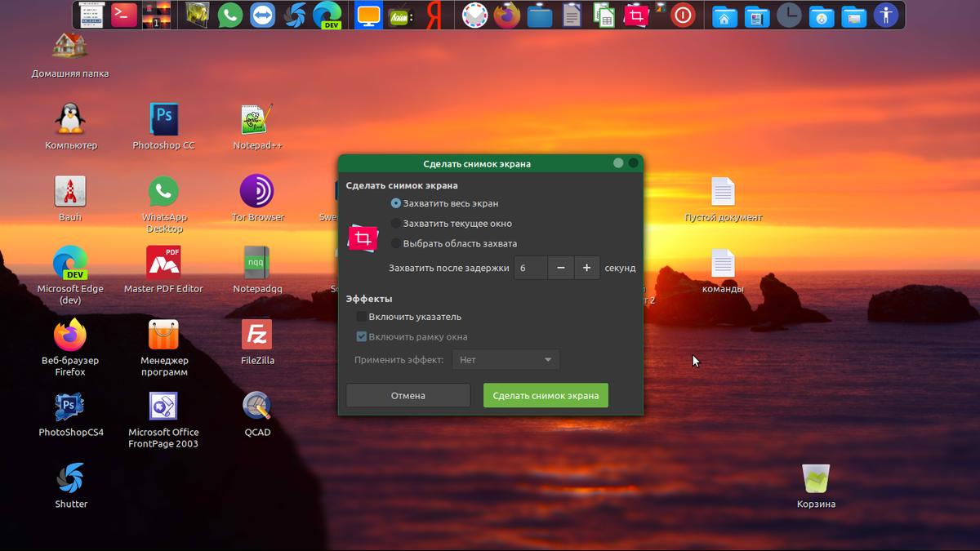
Task: Open Microsoft Edge DEV from the dock
Action: click(x=329, y=15)
